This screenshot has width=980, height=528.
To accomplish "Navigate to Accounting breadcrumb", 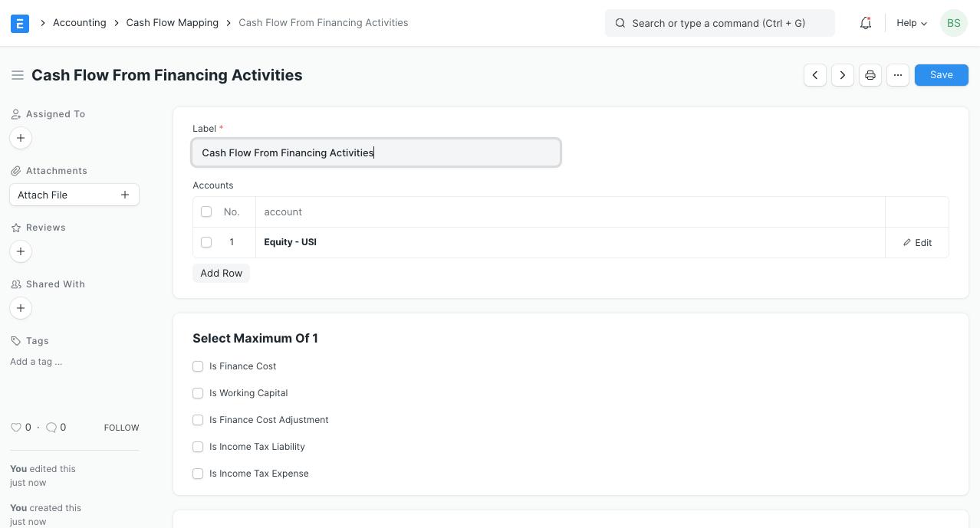I will tap(80, 23).
